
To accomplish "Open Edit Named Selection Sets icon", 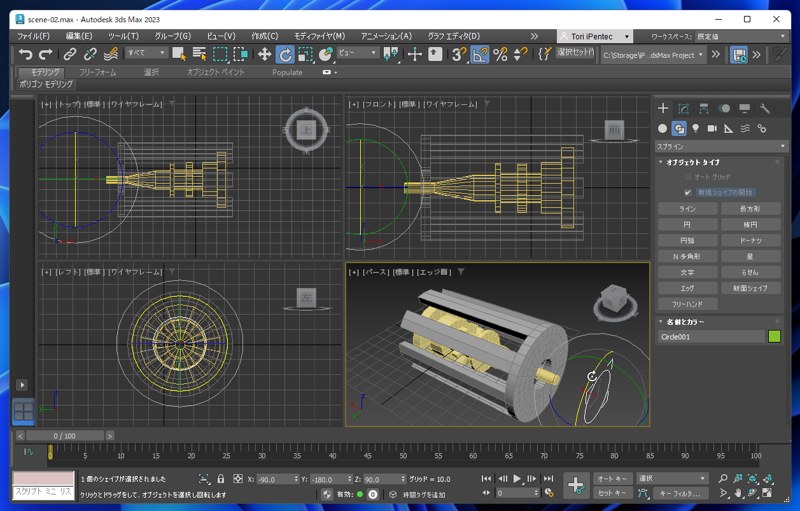I will point(544,54).
